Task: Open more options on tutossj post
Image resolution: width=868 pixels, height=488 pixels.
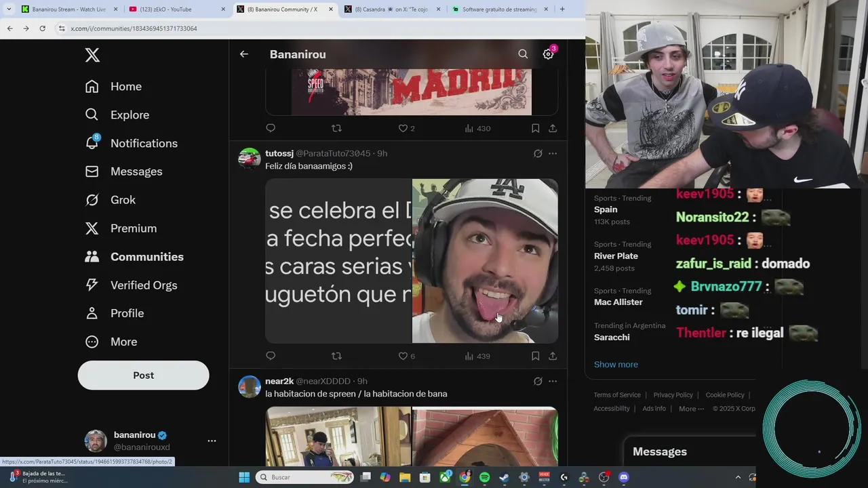Action: (553, 154)
